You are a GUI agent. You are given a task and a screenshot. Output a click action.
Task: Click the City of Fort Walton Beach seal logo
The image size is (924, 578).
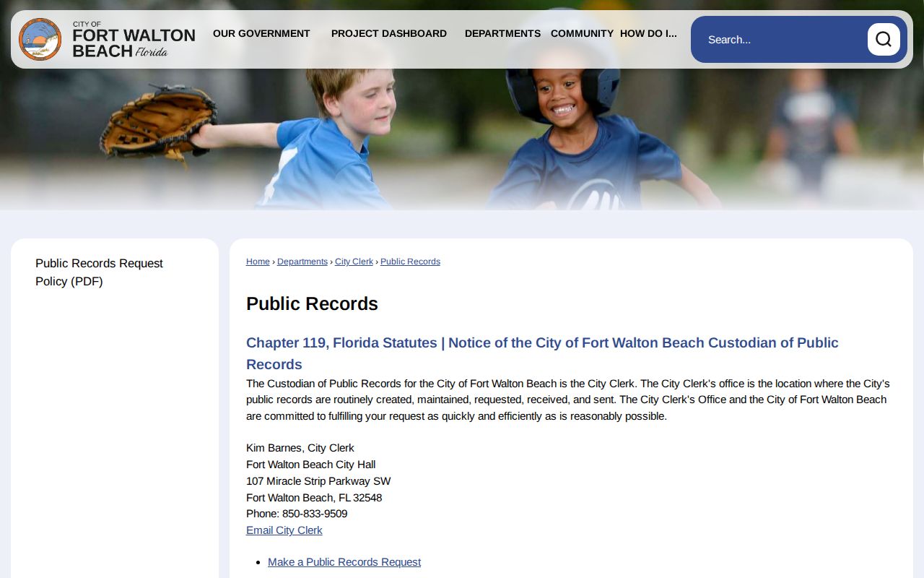click(x=40, y=39)
